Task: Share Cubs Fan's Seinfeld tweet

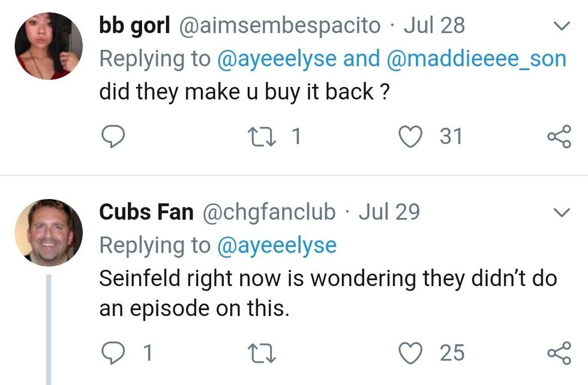Action: click(x=559, y=353)
